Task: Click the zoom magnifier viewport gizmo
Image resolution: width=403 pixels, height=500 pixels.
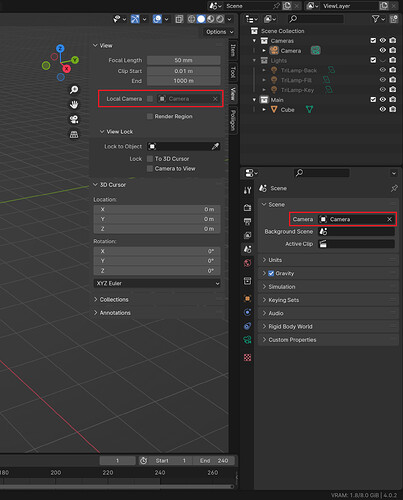Action: click(x=74, y=90)
